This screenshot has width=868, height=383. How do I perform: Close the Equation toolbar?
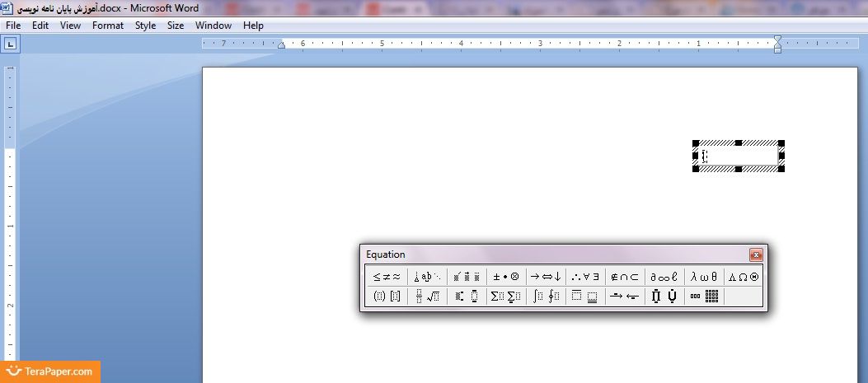pyautogui.click(x=756, y=255)
